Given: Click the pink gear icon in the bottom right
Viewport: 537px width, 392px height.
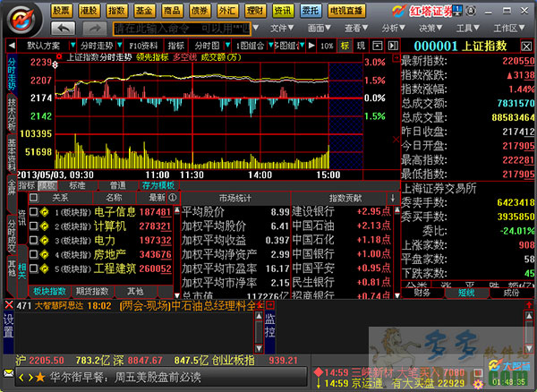Looking at the screenshot, I should pos(478,384).
